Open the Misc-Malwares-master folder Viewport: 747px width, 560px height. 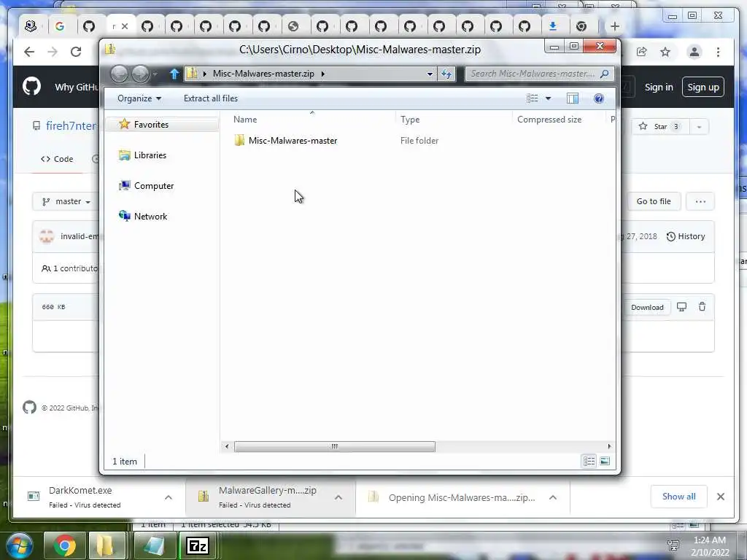[293, 141]
